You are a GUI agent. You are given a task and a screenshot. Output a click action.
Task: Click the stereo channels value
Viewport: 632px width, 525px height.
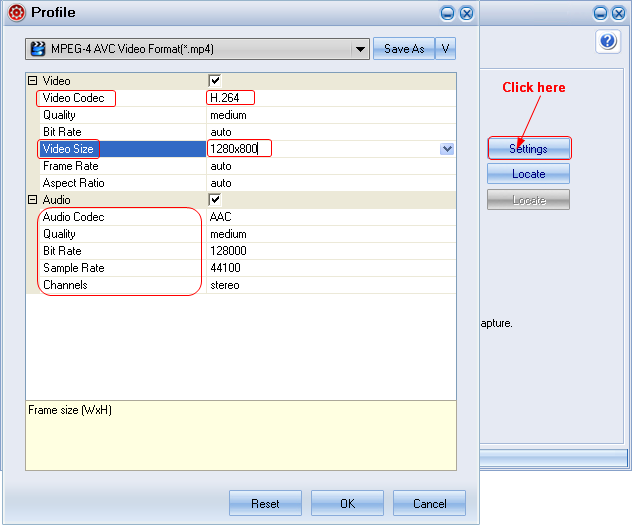pyautogui.click(x=225, y=285)
